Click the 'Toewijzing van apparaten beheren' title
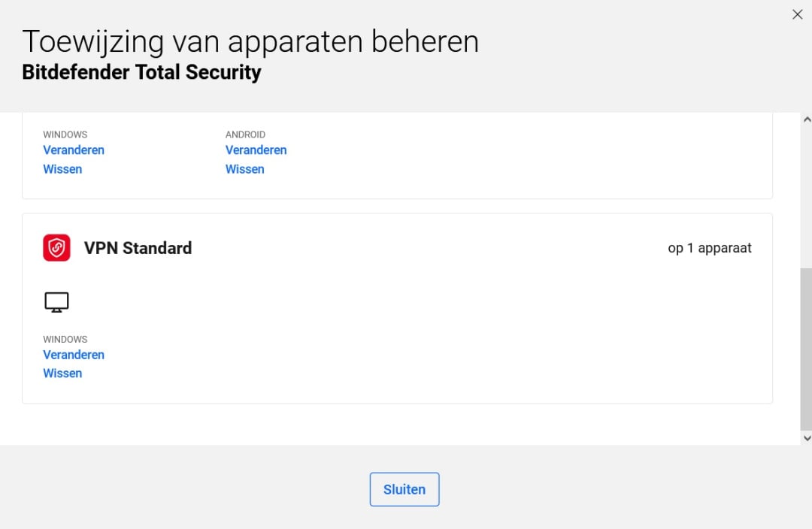Image resolution: width=812 pixels, height=529 pixels. tap(250, 41)
